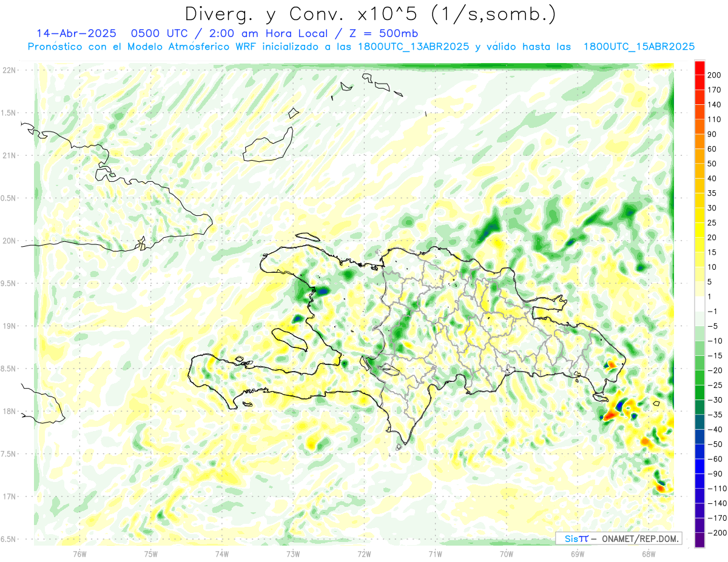Screen dimensions: 728x562
Task: Click the "ONAMET/REP.DOM." credit label
Action: point(639,538)
